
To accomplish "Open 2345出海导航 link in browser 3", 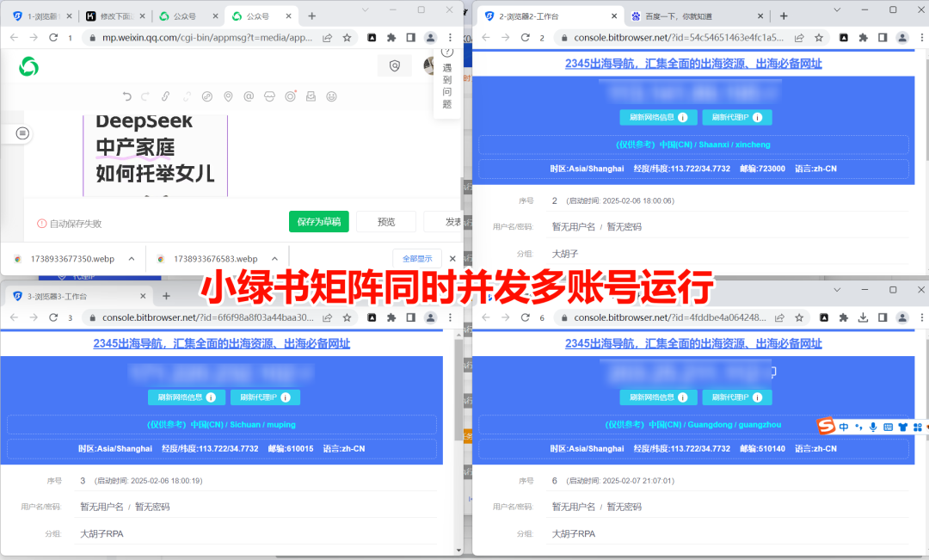I will point(222,344).
